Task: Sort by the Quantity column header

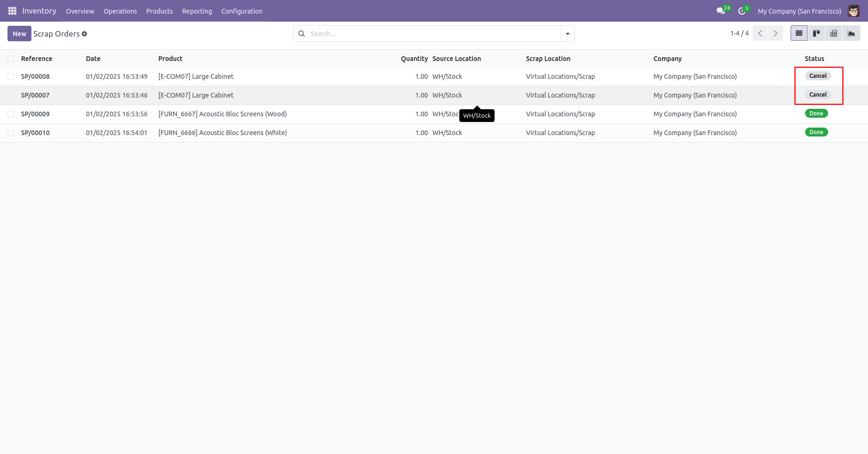Action: point(414,59)
